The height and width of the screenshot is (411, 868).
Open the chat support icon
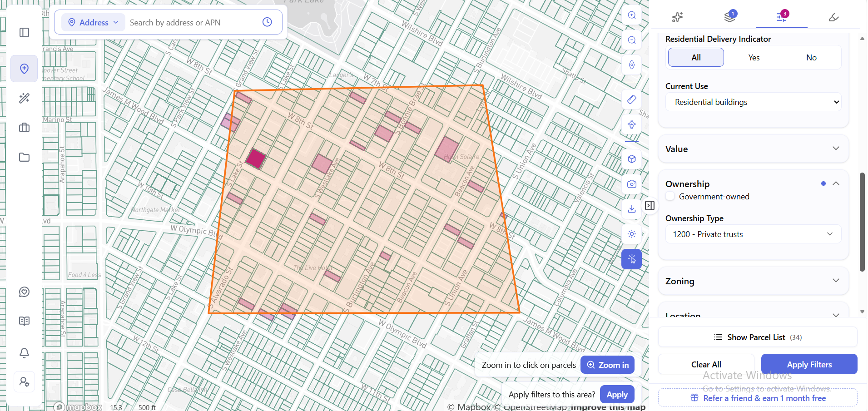tap(25, 292)
